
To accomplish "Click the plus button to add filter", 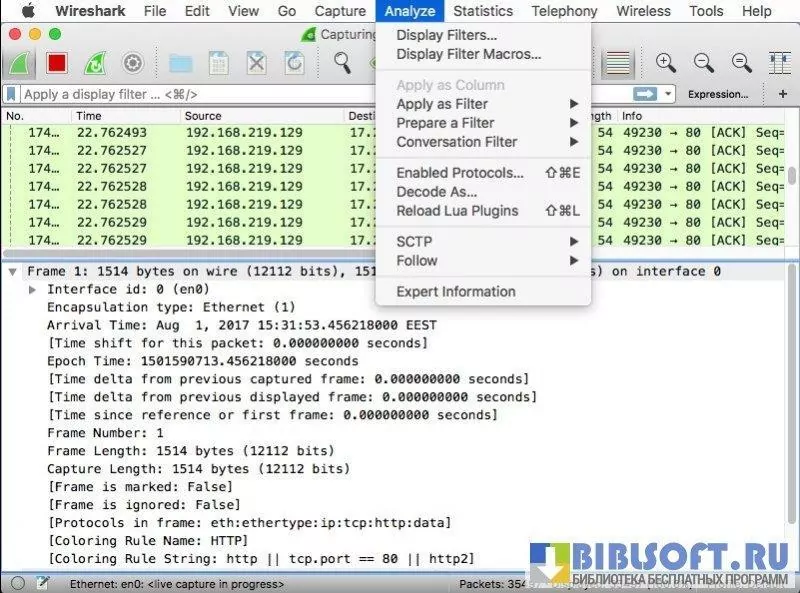I will (x=782, y=94).
